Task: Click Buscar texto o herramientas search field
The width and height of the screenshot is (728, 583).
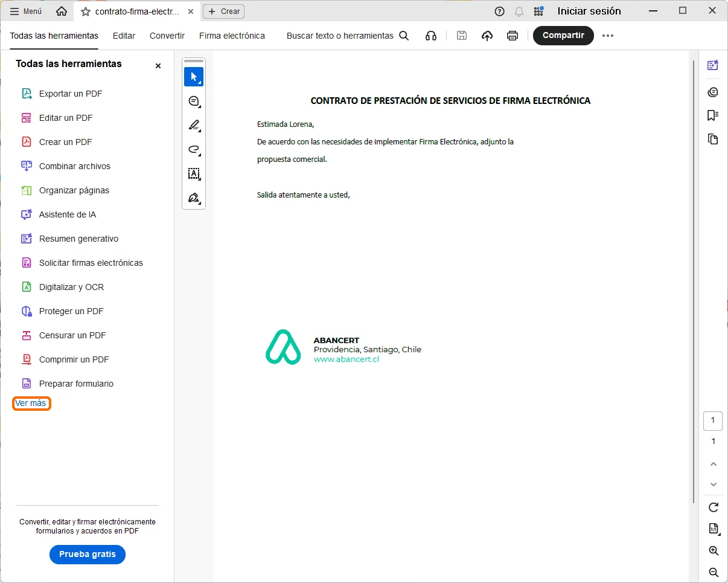Action: click(x=340, y=36)
